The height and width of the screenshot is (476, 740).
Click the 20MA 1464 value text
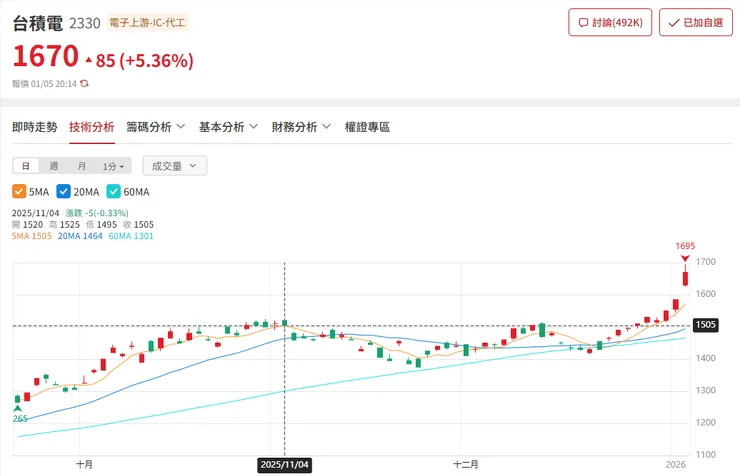pos(80,236)
